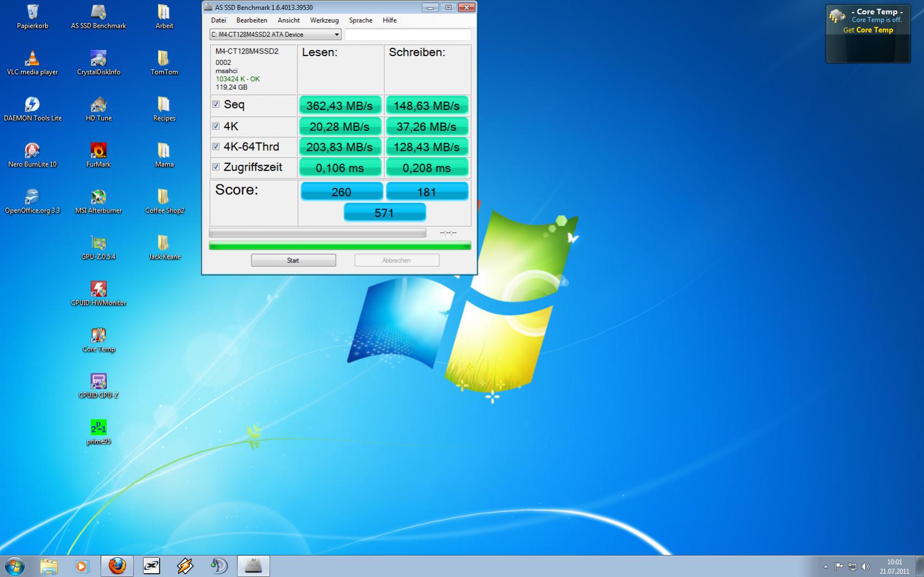Image resolution: width=924 pixels, height=577 pixels.
Task: Click the network tray icon
Action: pos(852,567)
